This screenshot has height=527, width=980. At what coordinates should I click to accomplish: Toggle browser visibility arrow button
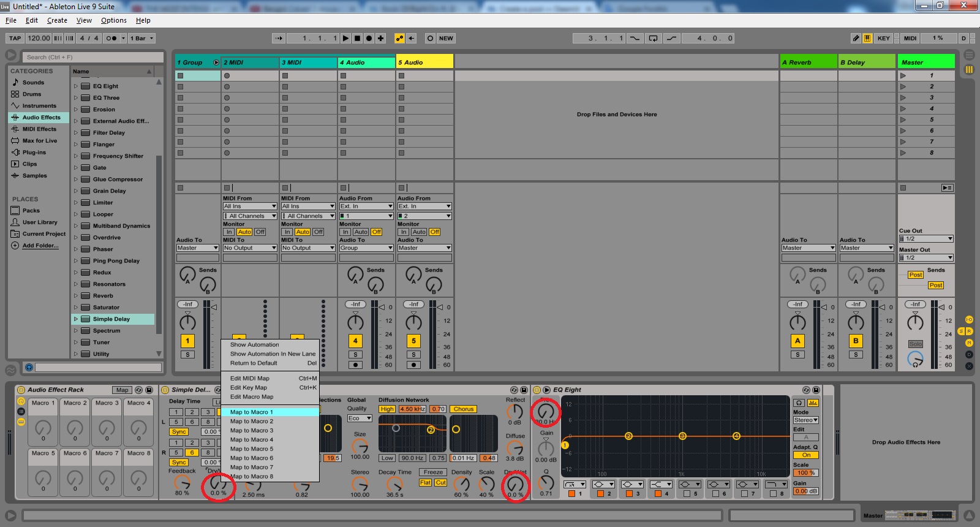[x=10, y=55]
